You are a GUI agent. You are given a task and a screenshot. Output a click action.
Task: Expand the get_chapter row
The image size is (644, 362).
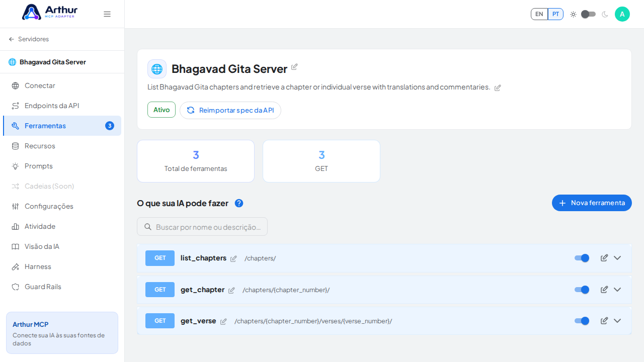pos(617,290)
